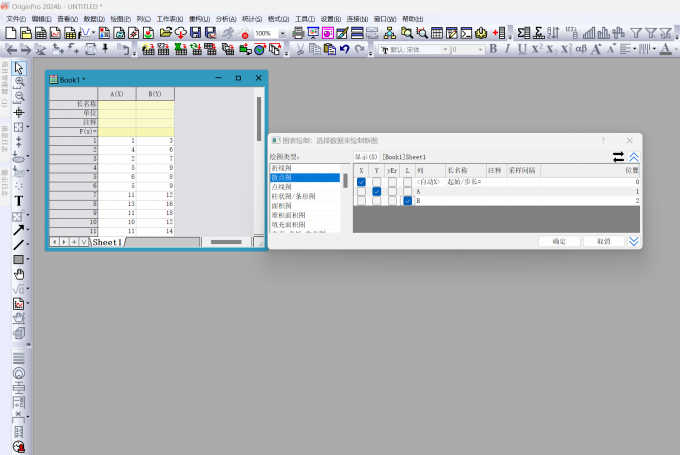Open the zoom percentage 100% dropdown
Image resolution: width=680 pixels, height=455 pixels.
[x=282, y=33]
